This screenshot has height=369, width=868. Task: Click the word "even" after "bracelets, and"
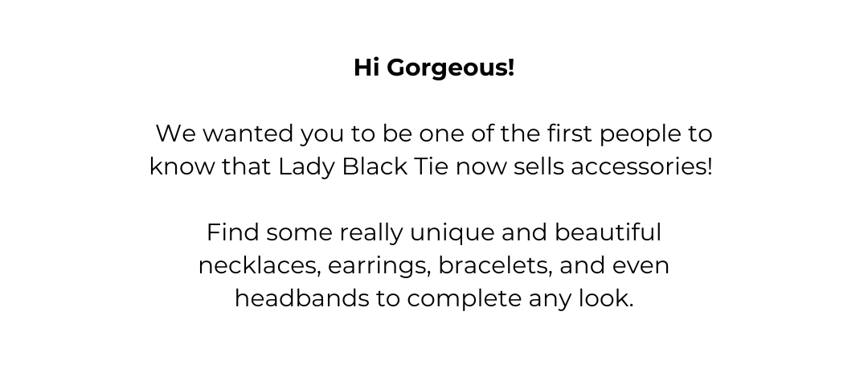(x=641, y=267)
